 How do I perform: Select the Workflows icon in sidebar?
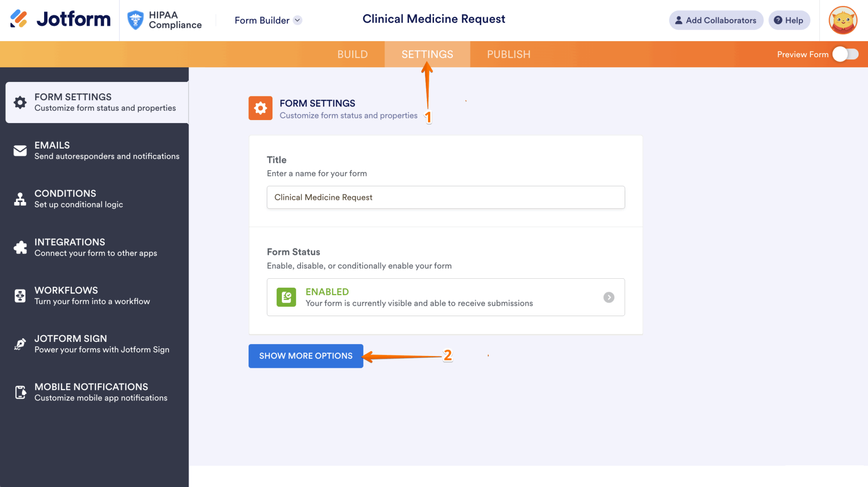(20, 295)
